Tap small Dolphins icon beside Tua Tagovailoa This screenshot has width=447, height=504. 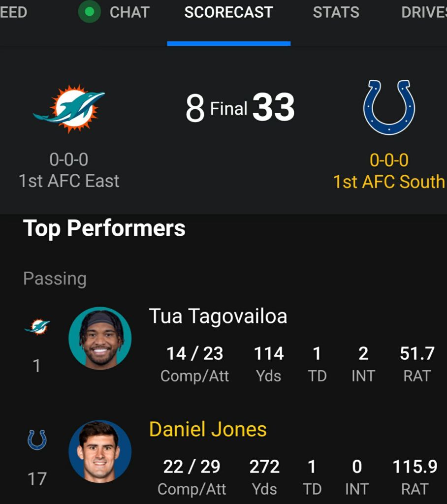[x=37, y=326]
